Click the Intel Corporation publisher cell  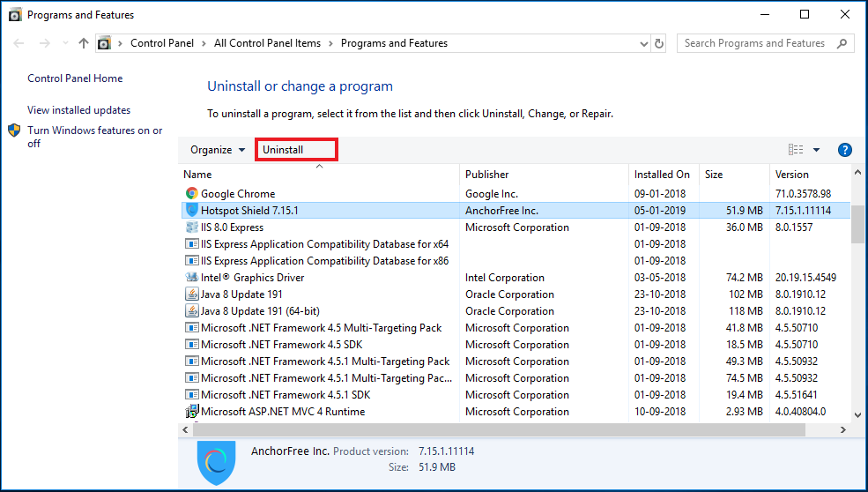click(x=504, y=278)
